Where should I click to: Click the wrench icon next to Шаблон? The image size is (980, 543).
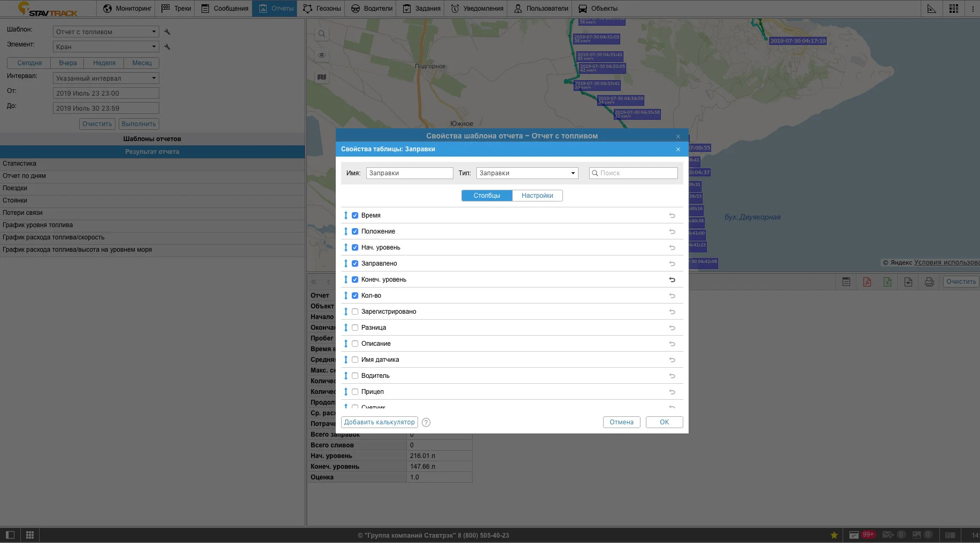coord(167,32)
